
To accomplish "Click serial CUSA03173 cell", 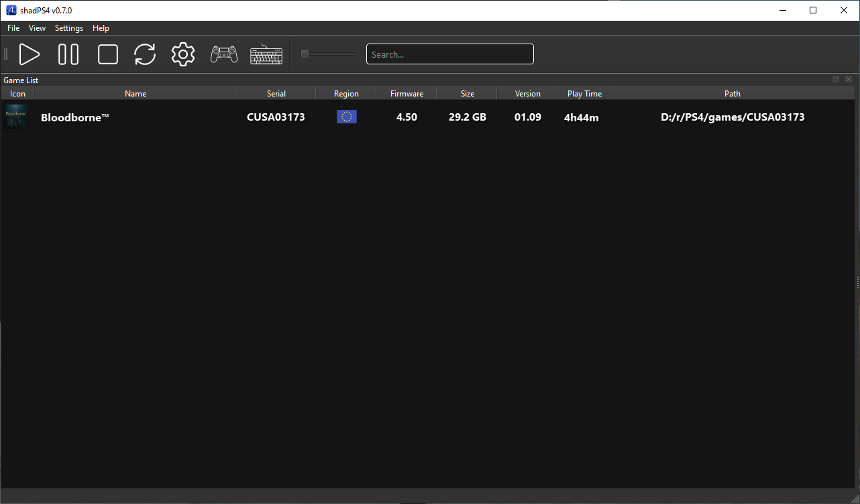I will [276, 117].
